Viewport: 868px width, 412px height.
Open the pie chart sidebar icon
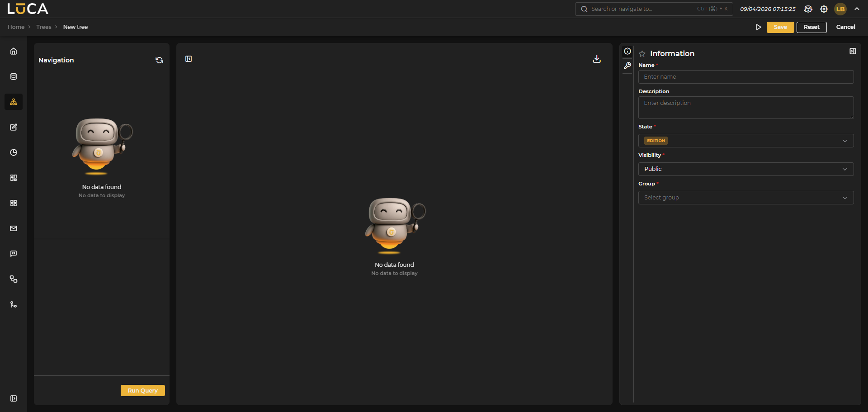(14, 152)
